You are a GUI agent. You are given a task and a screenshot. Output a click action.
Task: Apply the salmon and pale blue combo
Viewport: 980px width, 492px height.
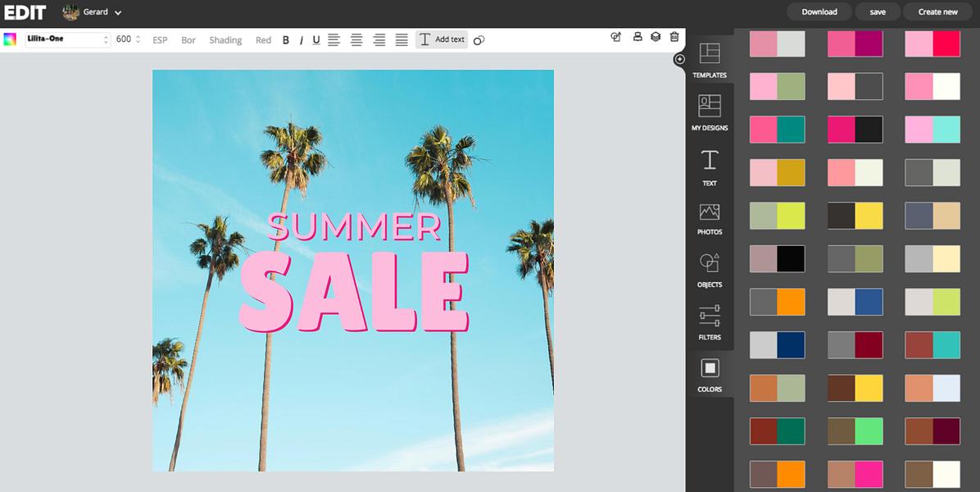(x=932, y=388)
